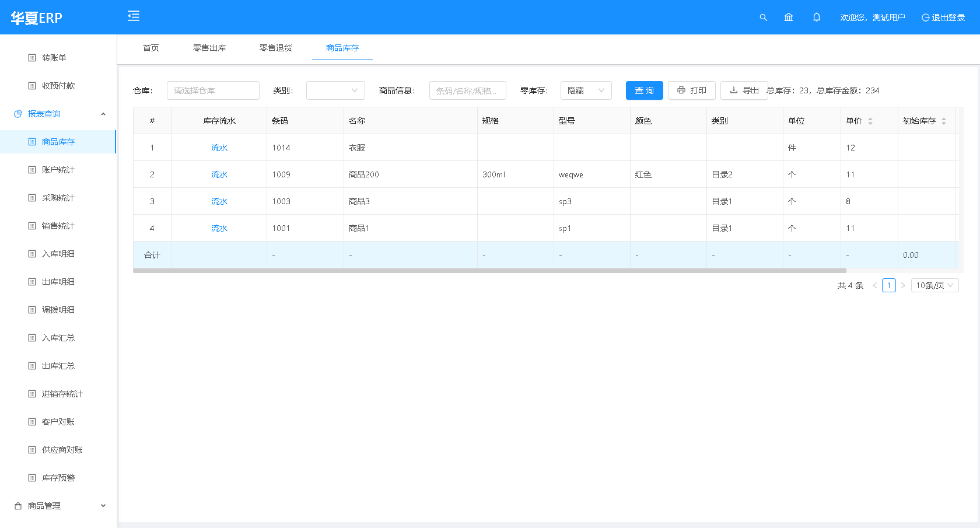This screenshot has height=528, width=980.
Task: Open 流水 link for 衣服 row
Action: 219,148
